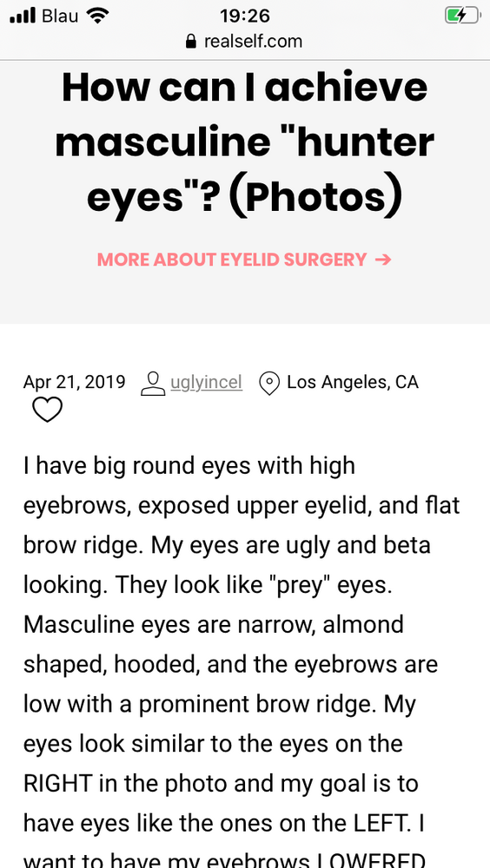Open the MORE ABOUT EYELID SURGERY link

[x=244, y=259]
